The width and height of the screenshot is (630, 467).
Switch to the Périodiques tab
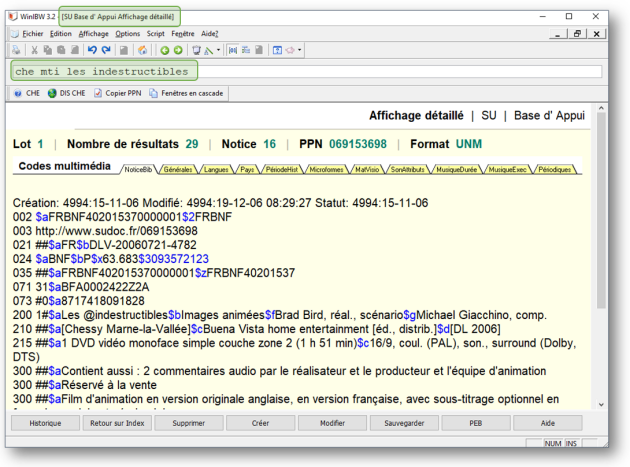point(554,170)
